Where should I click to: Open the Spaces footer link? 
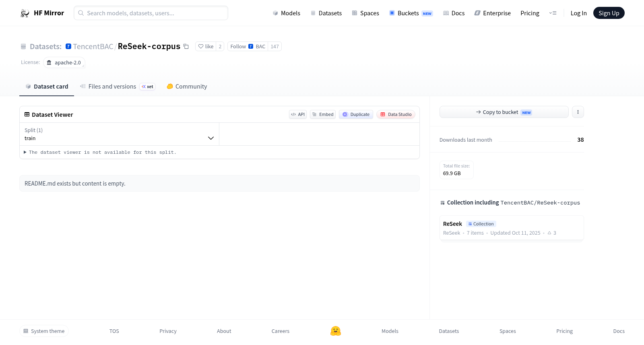[508, 331]
